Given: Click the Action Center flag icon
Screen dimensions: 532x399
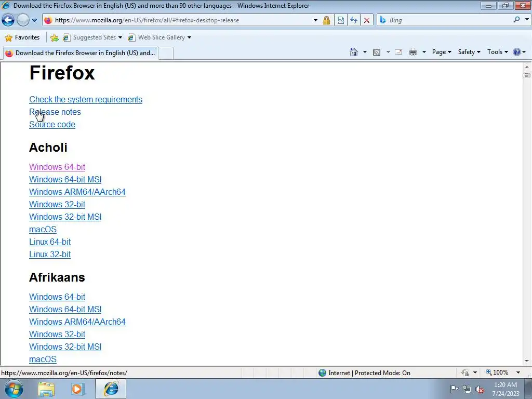Looking at the screenshot, I should (x=454, y=389).
